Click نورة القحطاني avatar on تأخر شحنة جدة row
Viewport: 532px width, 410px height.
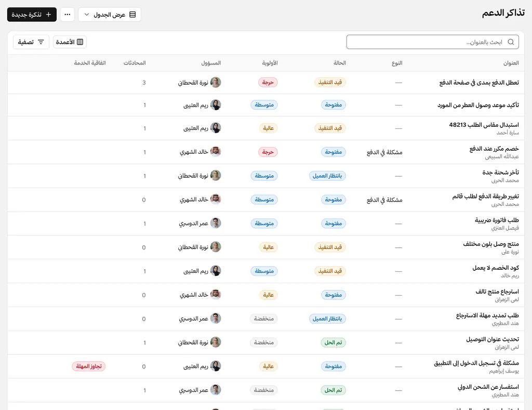tap(216, 176)
